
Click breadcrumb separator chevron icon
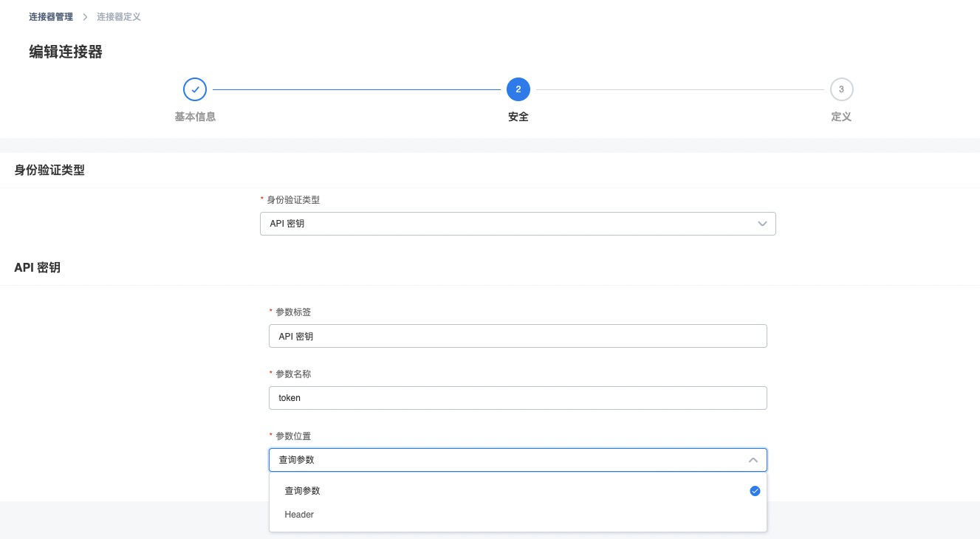tap(85, 16)
